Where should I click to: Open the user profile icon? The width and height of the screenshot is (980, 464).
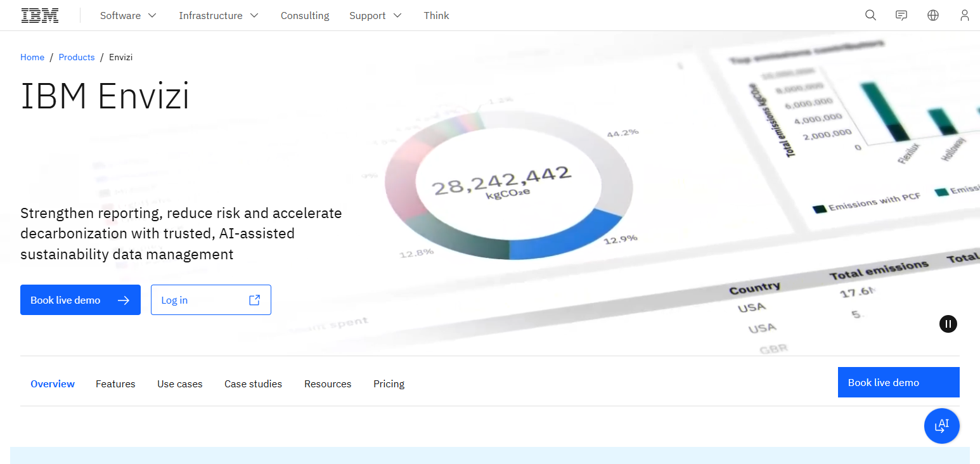click(x=965, y=15)
